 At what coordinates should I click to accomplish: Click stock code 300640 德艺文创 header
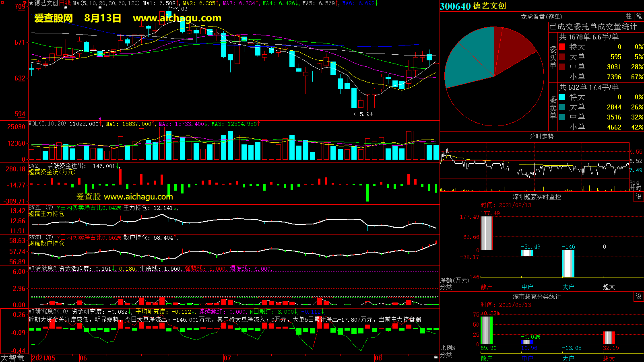coord(473,6)
